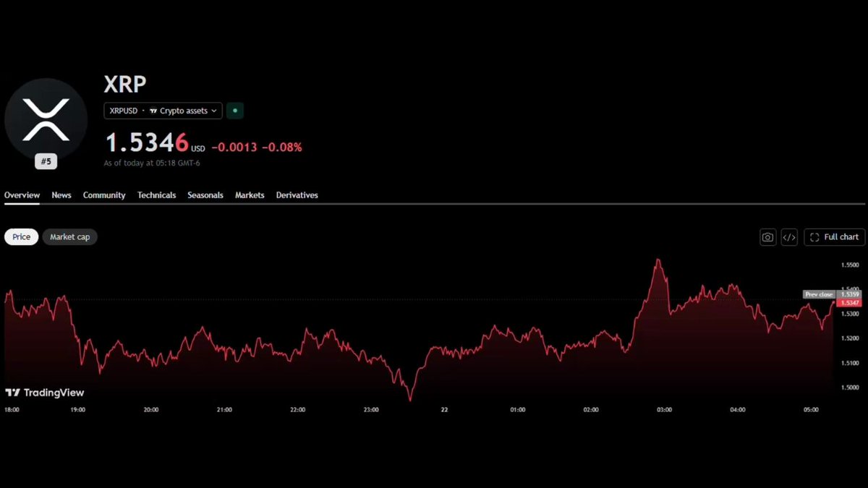Click the 22 date label on time axis
The width and height of the screenshot is (868, 488).
(x=444, y=410)
